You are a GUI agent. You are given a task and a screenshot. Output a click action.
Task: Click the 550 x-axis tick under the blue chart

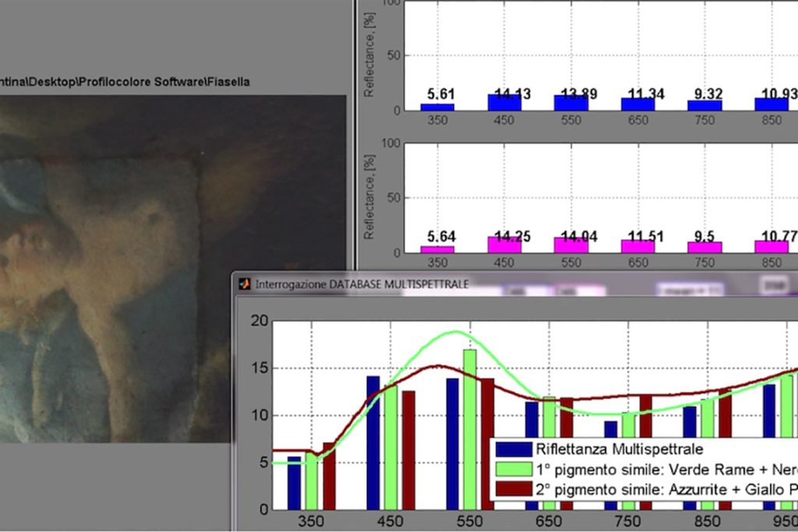[571, 120]
